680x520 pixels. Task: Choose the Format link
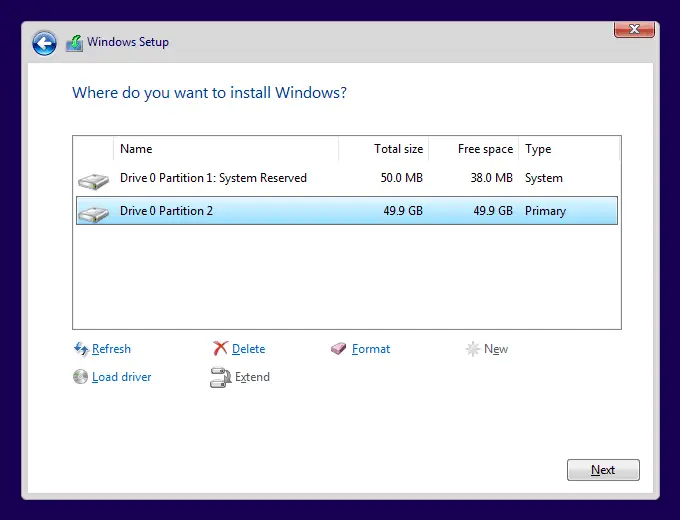[x=371, y=349]
